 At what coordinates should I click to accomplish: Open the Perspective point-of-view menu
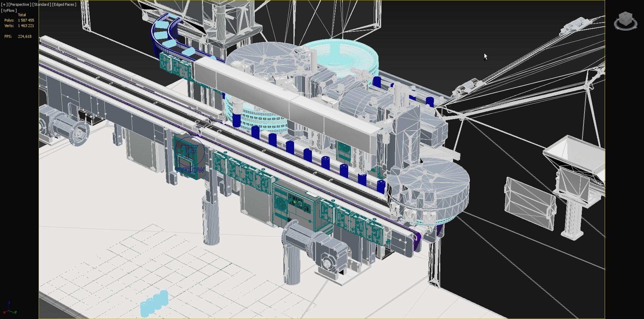click(x=19, y=4)
